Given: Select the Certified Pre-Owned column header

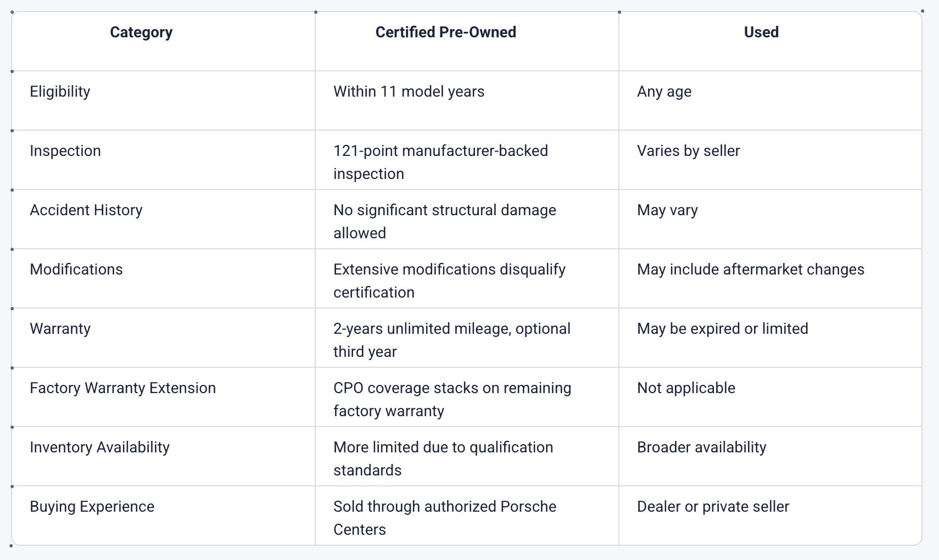Looking at the screenshot, I should pos(445,32).
